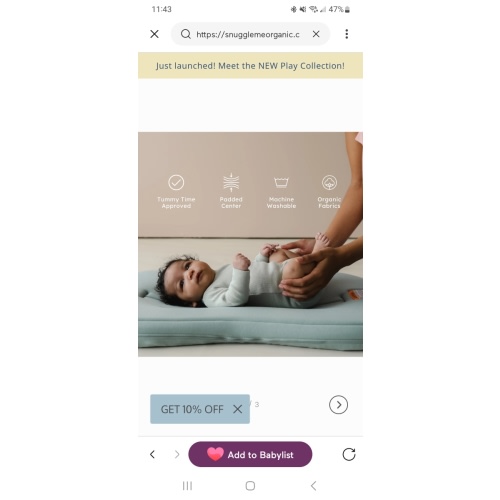
Task: Close the in-app browser with the X
Action: tap(154, 34)
